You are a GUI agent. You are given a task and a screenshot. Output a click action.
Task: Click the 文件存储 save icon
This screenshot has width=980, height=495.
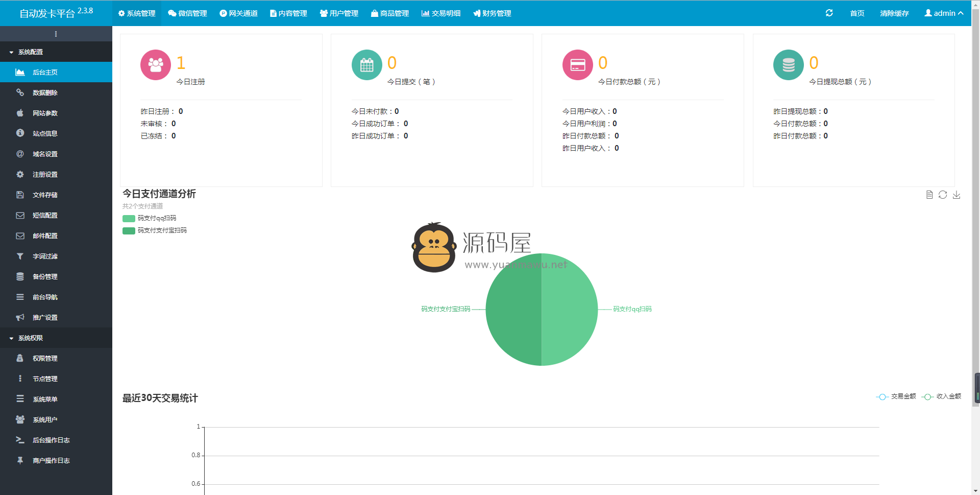(20, 195)
